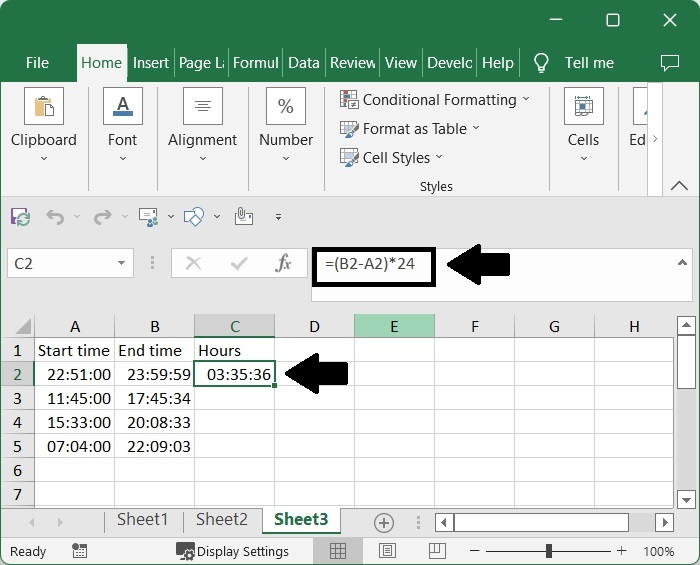Expand the Format as Table dropdown
700x565 pixels.
click(x=476, y=128)
